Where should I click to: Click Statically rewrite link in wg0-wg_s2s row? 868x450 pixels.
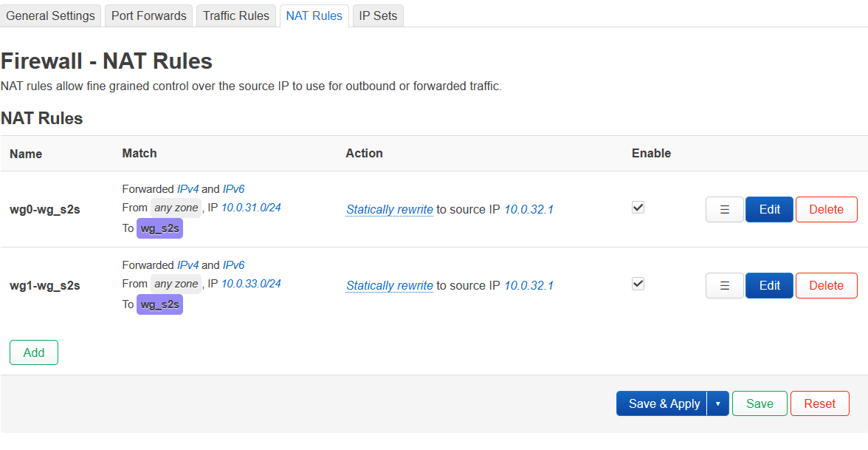[x=390, y=210]
